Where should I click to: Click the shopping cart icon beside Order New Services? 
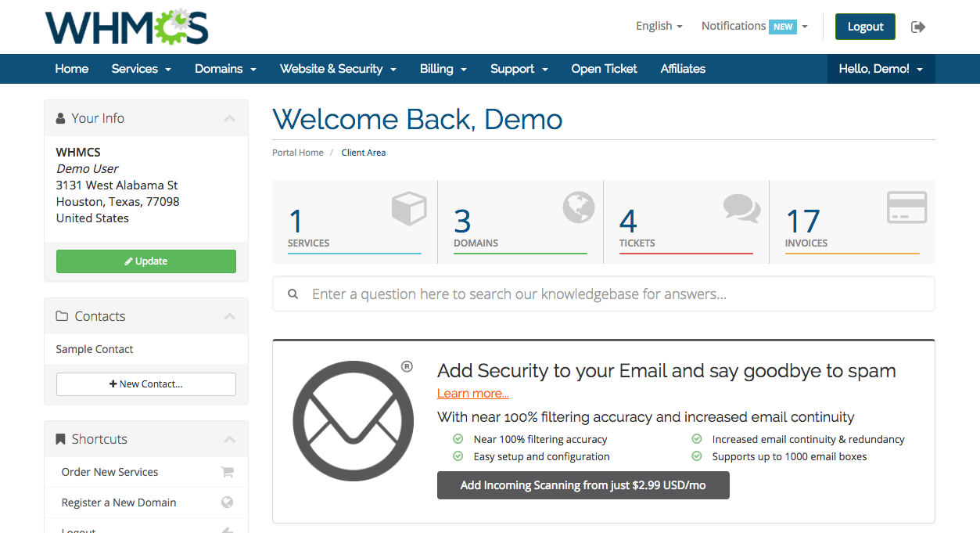(228, 472)
